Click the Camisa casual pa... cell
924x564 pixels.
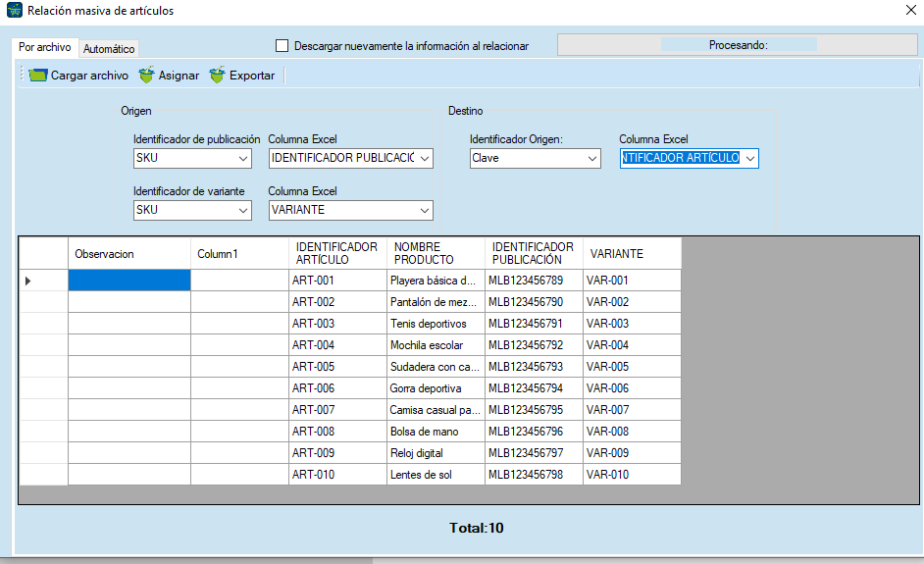(436, 410)
